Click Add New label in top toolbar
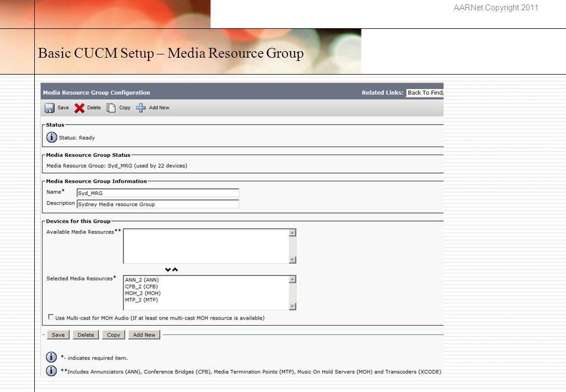This screenshot has width=566, height=392. [x=159, y=108]
